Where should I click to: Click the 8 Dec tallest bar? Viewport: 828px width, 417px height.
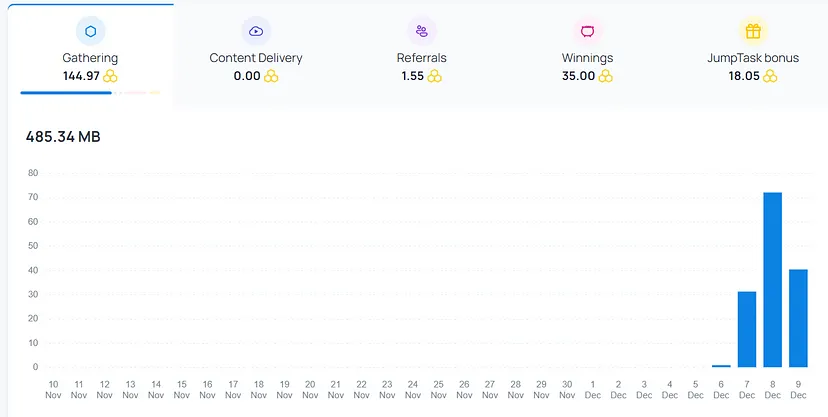click(x=773, y=280)
